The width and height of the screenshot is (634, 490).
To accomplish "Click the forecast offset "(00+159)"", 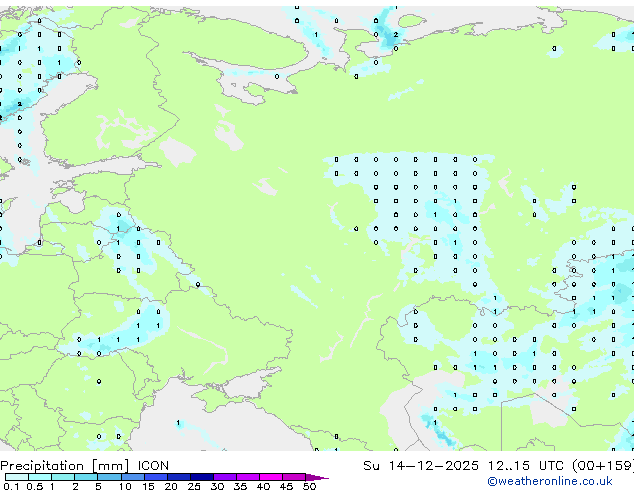I will (603, 466).
